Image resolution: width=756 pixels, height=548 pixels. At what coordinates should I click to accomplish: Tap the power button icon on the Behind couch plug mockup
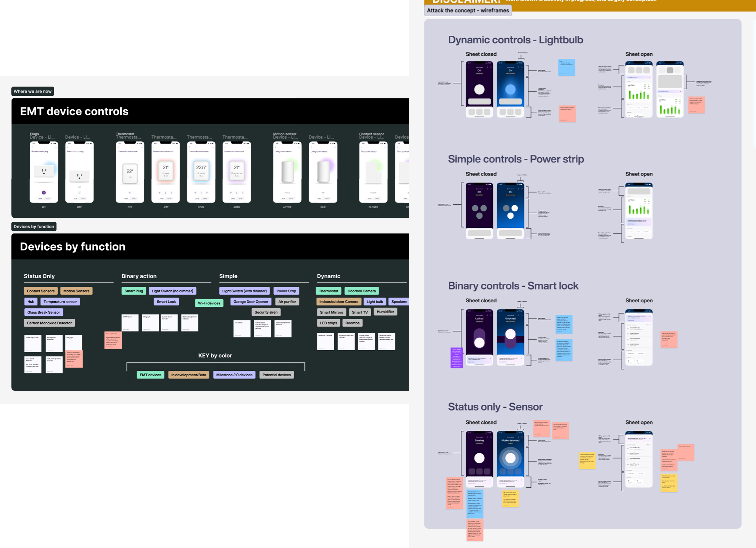tap(44, 193)
